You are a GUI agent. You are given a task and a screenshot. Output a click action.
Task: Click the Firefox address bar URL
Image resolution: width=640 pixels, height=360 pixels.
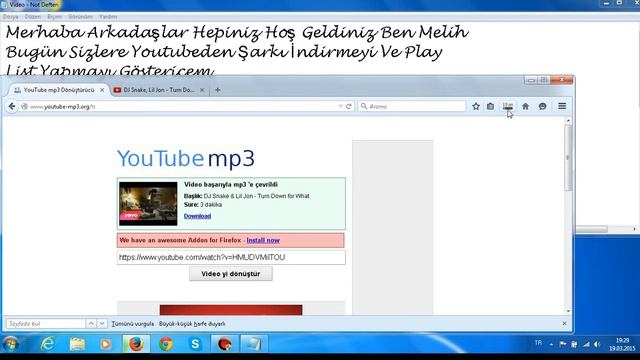tap(180, 107)
